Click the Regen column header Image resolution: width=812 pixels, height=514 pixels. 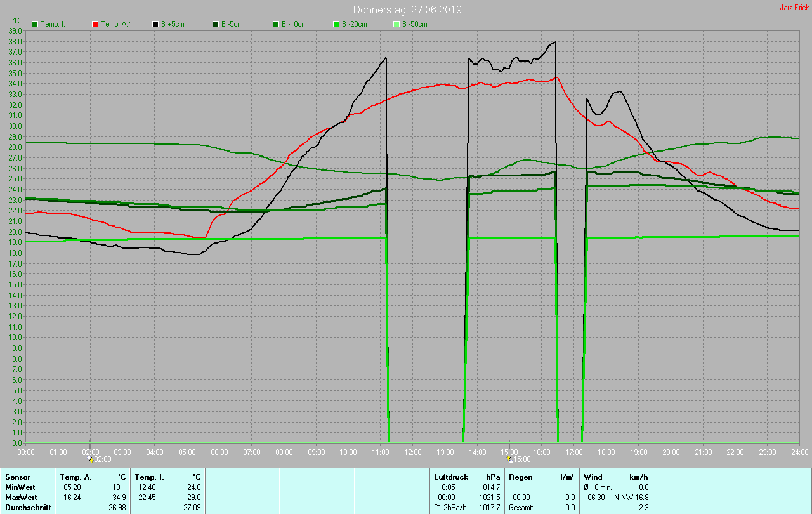(520, 477)
